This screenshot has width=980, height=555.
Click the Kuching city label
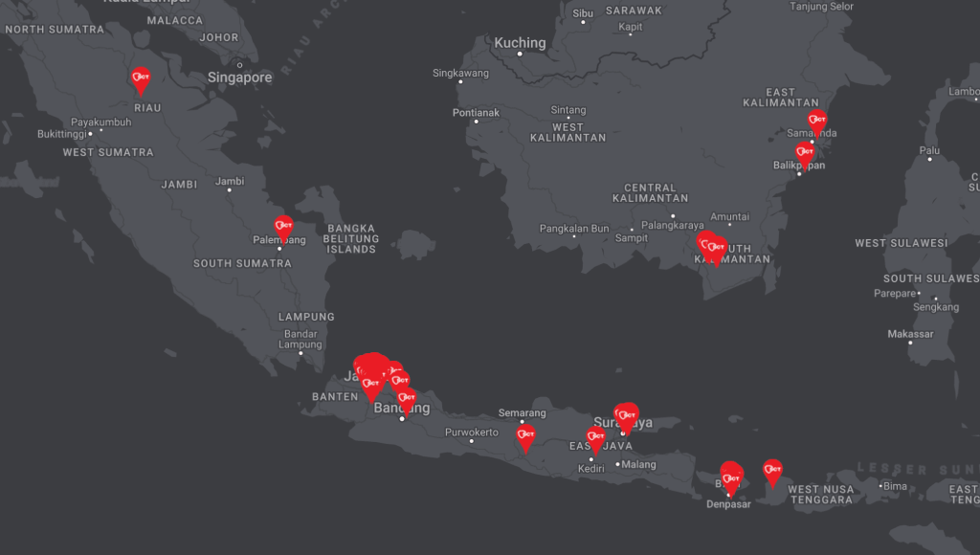coord(520,43)
